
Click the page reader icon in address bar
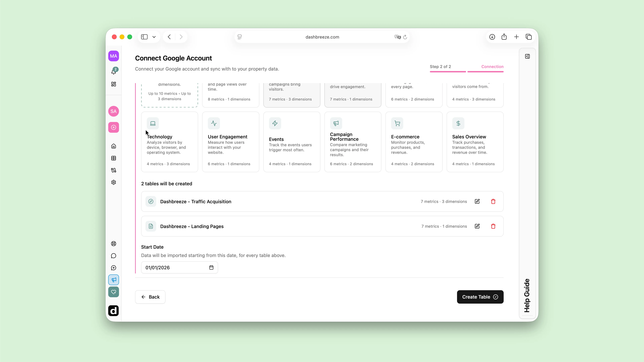point(240,37)
